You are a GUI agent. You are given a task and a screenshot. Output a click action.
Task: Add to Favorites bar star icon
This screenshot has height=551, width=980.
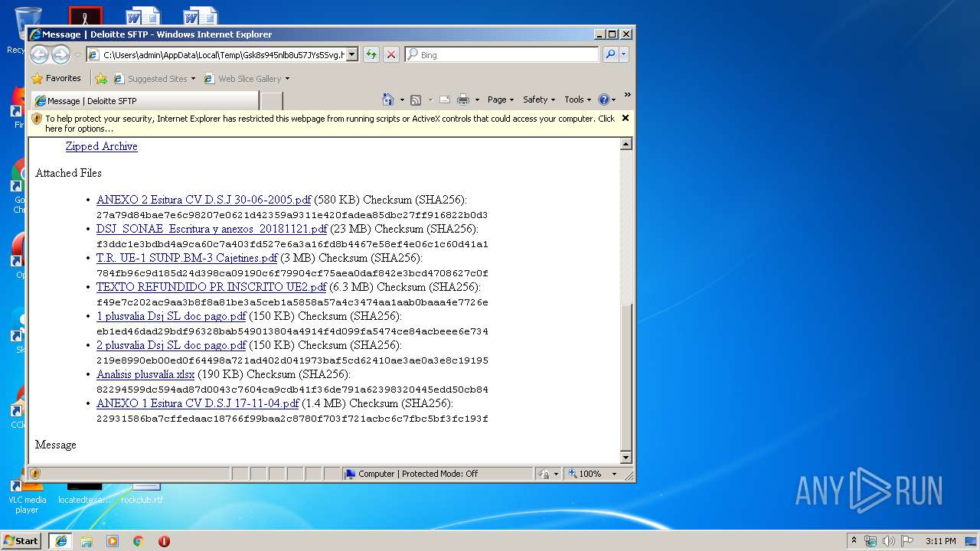(x=101, y=78)
